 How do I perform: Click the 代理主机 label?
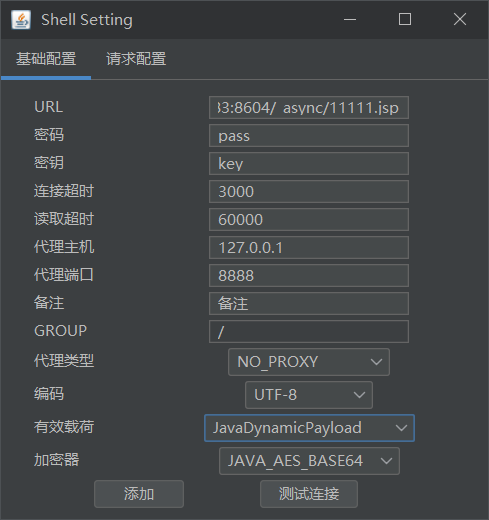coord(64,247)
